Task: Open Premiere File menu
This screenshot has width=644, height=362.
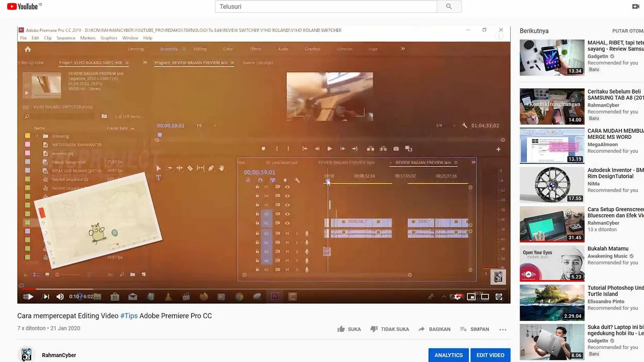Action: click(x=23, y=38)
